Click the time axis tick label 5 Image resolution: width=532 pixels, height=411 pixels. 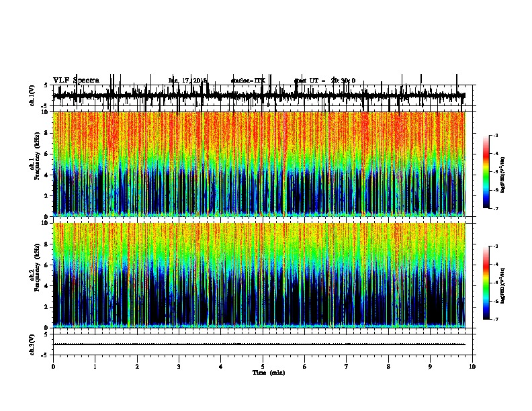[263, 367]
